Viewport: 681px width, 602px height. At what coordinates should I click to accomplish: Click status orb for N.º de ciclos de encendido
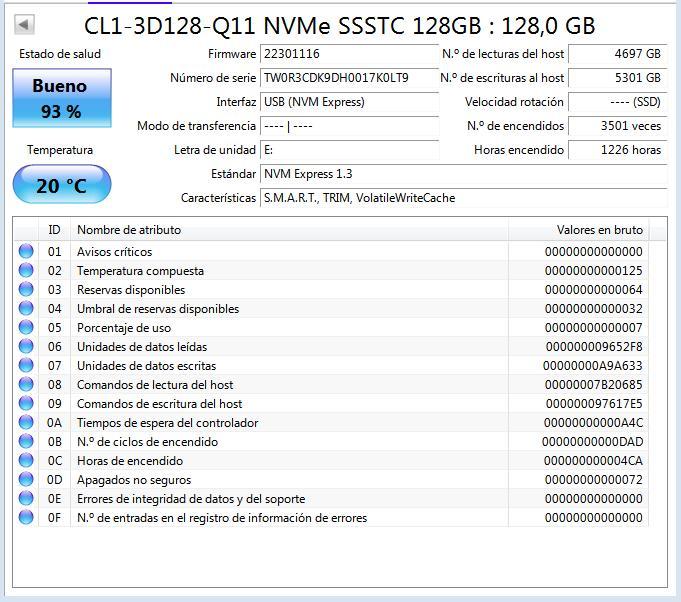[x=26, y=442]
